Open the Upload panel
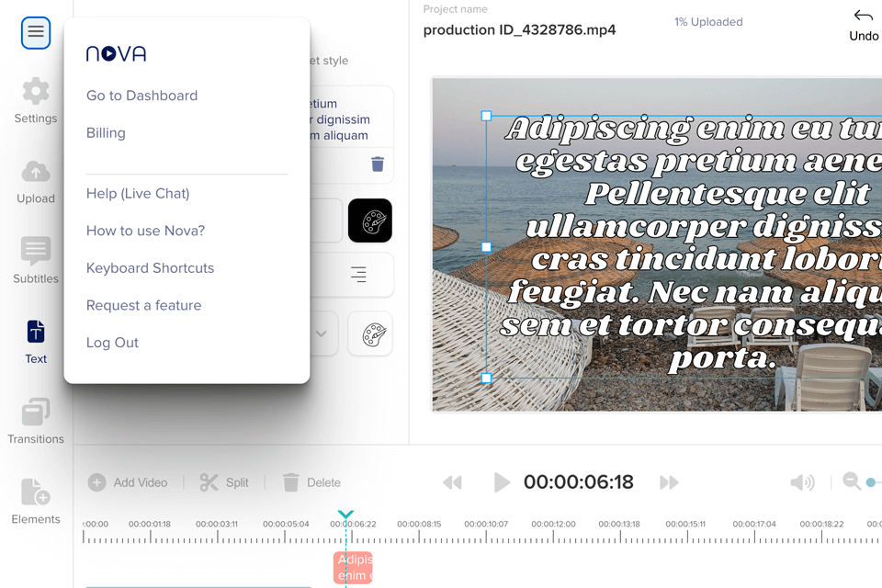Screen dimensions: 882x588 click(36, 182)
